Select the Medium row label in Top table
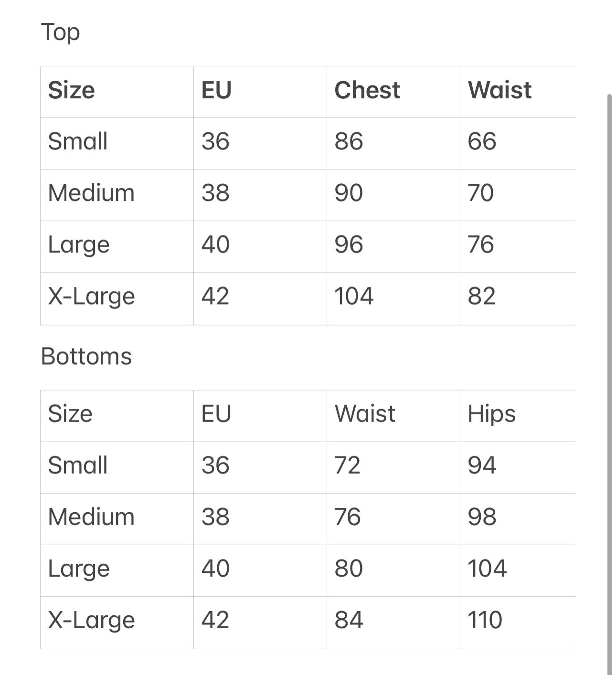Screen dimensions: 616x675 click(x=92, y=193)
